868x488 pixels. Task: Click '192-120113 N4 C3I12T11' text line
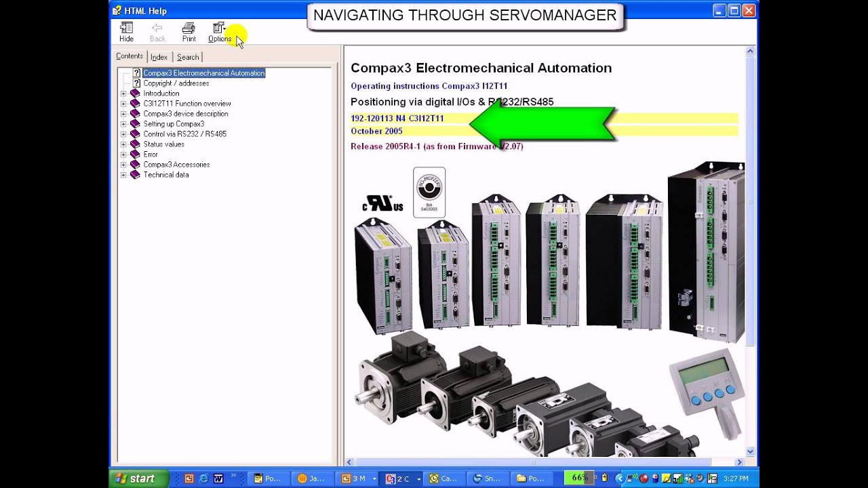pos(397,118)
